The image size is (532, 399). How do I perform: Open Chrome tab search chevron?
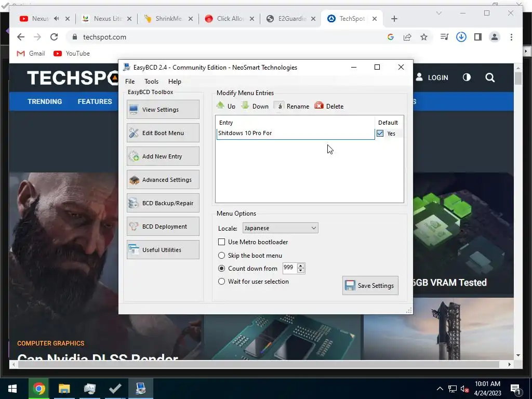(x=438, y=13)
